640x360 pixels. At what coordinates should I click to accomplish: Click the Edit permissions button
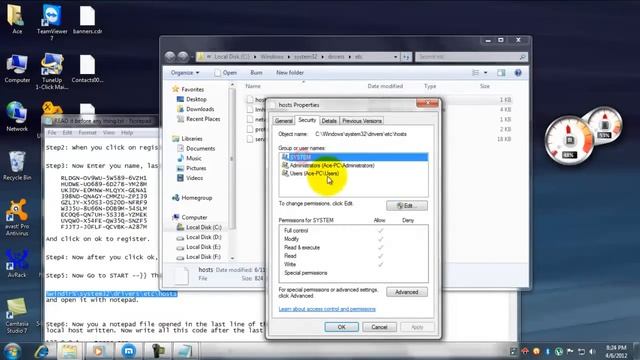pos(407,205)
